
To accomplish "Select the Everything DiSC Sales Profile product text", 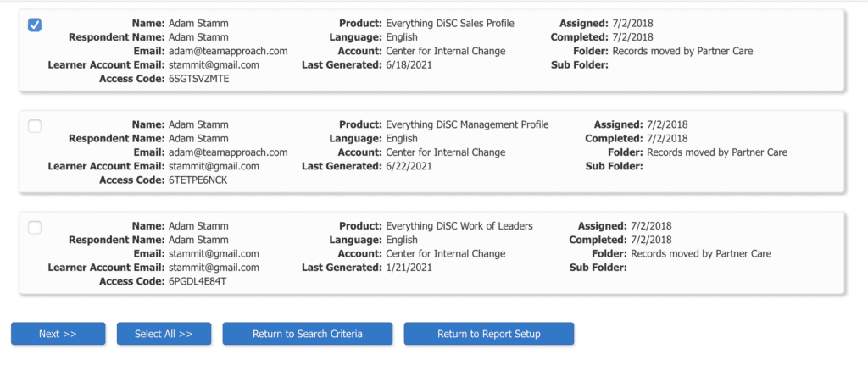I will point(450,23).
